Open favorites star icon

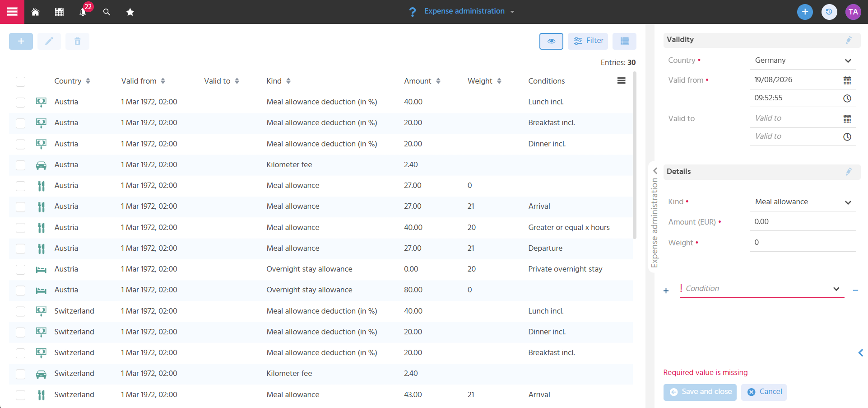130,12
